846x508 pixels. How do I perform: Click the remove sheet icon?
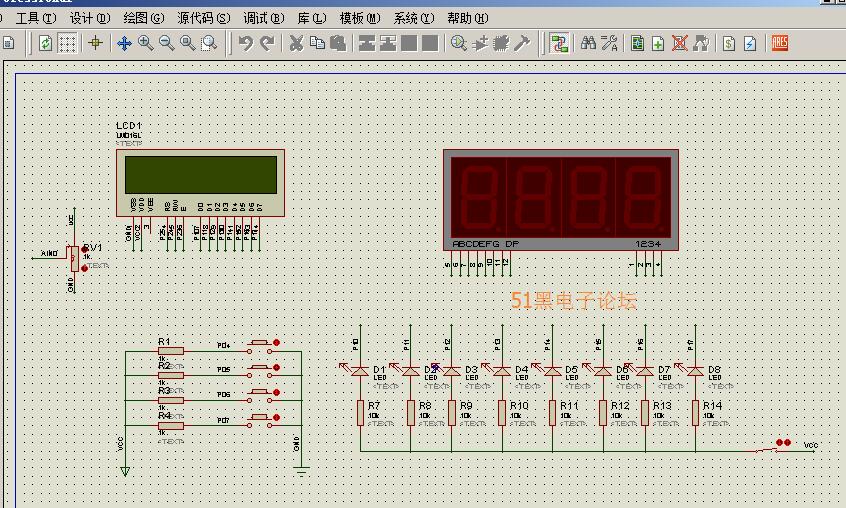pos(679,43)
